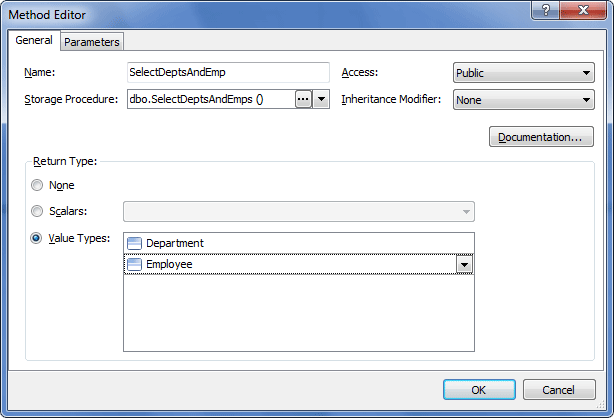Select the Value Types radio button
Screen dimensions: 614x418
click(36, 238)
